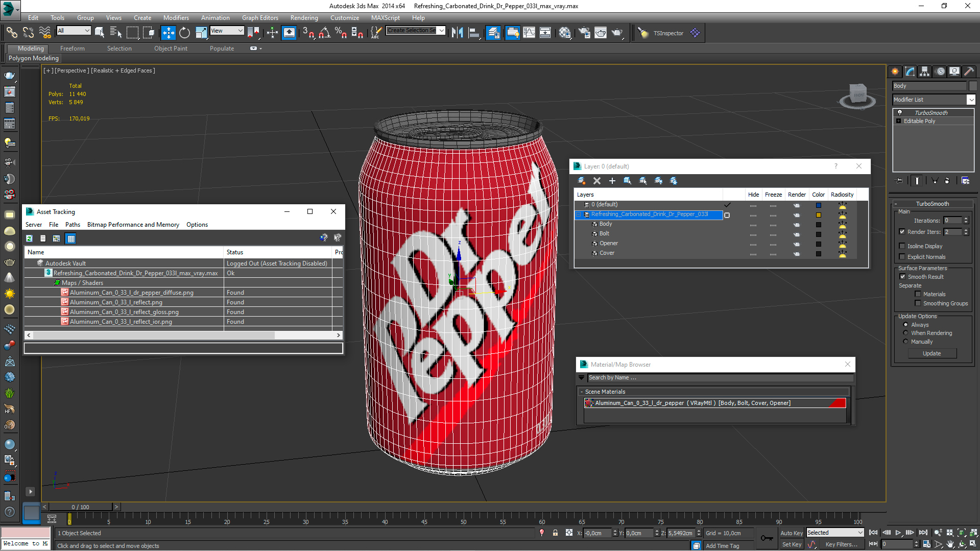Open Material/Map Browser options arrow
This screenshot has height=551, width=980.
(581, 378)
